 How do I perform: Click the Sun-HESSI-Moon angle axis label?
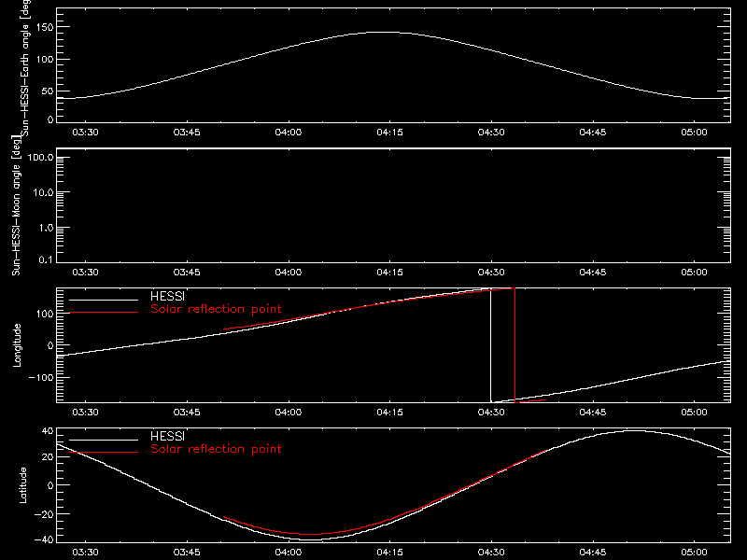click(x=16, y=204)
